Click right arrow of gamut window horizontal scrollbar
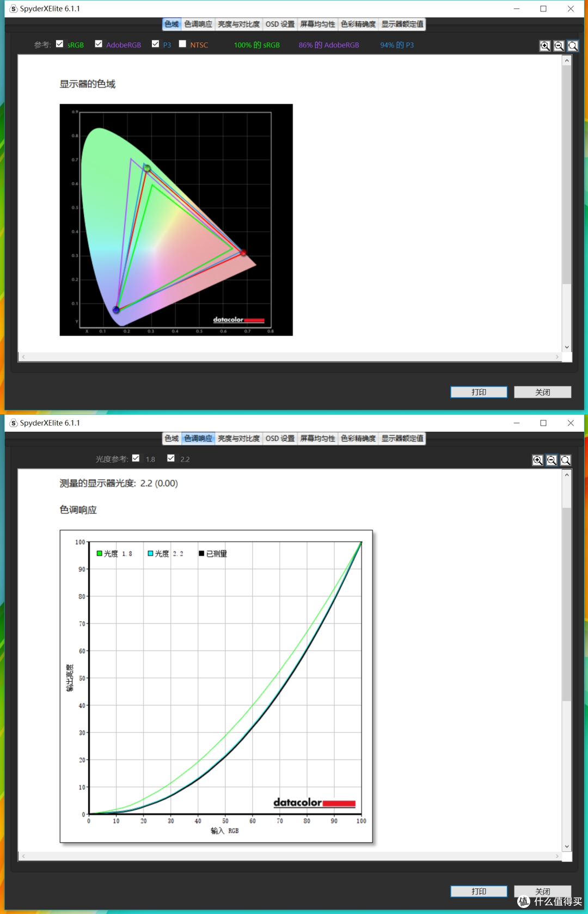The height and width of the screenshot is (914, 588). [x=557, y=357]
